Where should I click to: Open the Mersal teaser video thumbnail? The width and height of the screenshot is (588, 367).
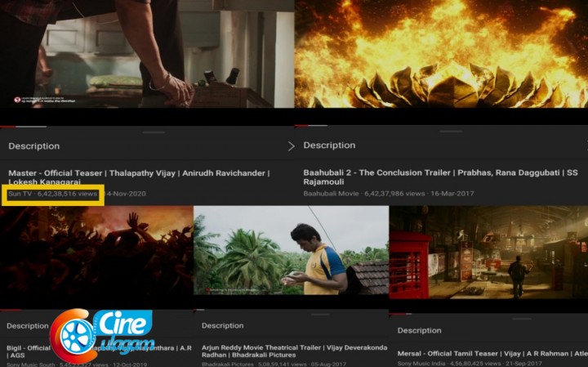click(x=488, y=253)
